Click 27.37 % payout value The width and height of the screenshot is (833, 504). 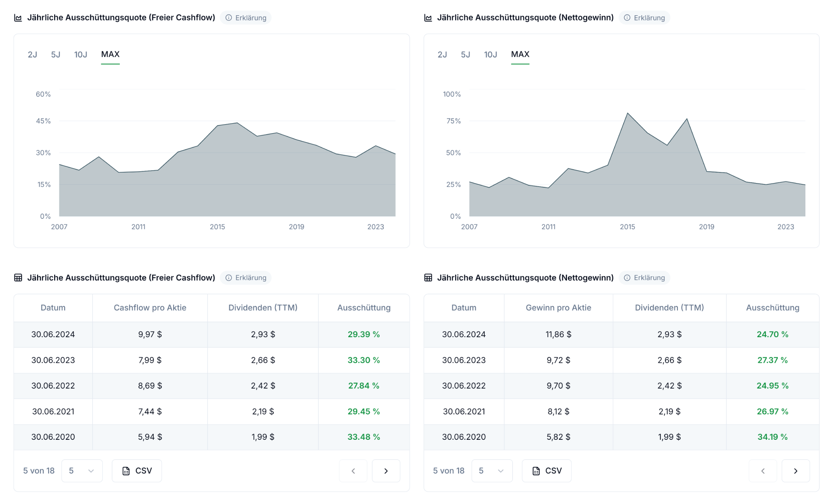[x=773, y=360]
